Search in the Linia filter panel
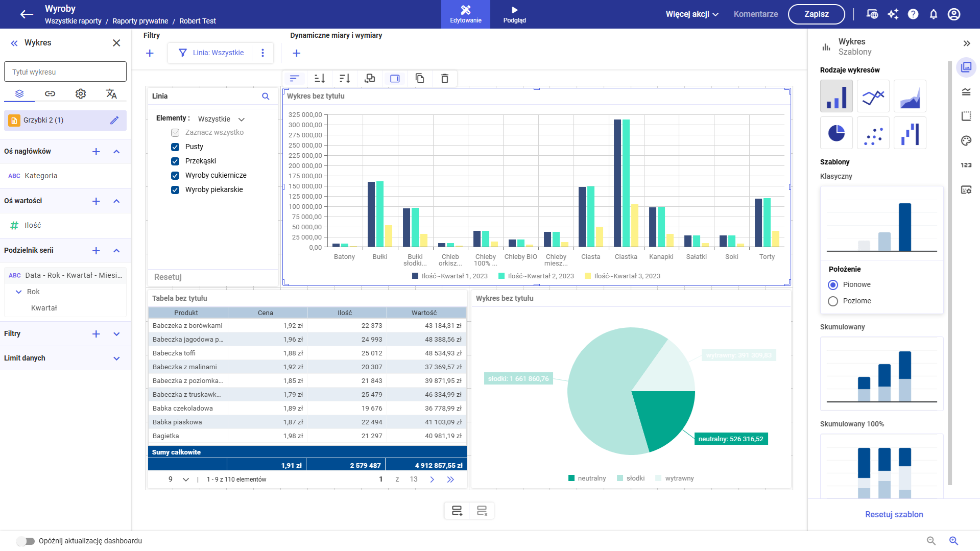980x551 pixels. (266, 96)
